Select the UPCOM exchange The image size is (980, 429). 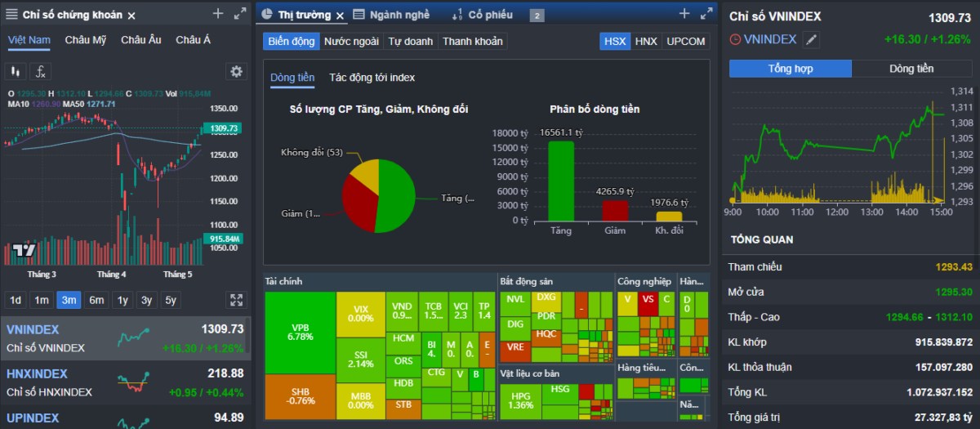pyautogui.click(x=686, y=41)
